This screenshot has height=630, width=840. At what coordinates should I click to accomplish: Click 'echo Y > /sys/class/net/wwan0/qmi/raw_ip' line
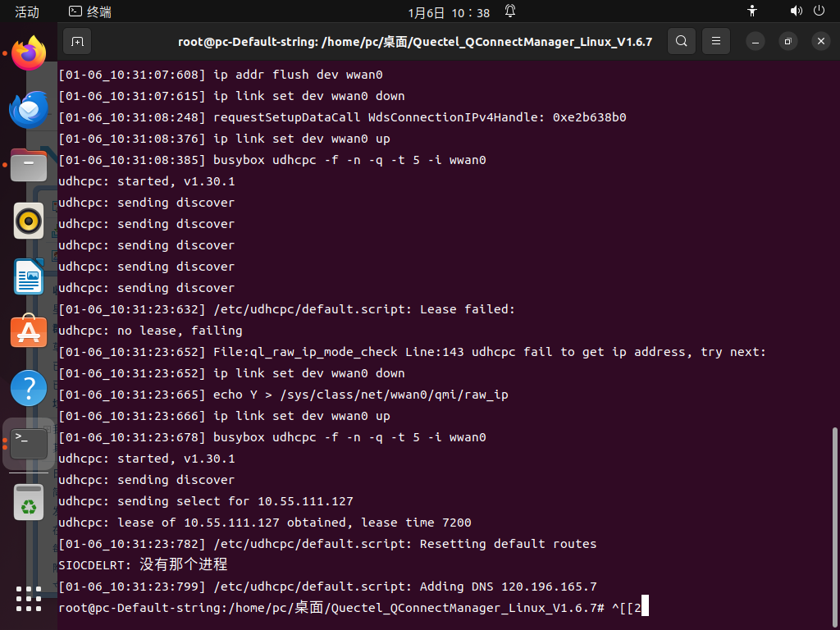coord(283,395)
